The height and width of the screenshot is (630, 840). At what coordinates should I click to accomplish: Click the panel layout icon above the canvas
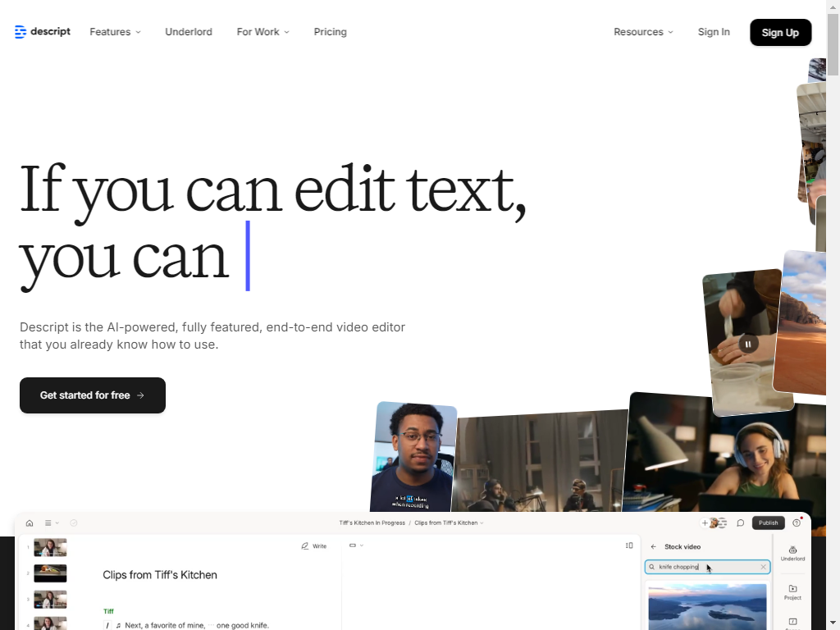point(629,546)
